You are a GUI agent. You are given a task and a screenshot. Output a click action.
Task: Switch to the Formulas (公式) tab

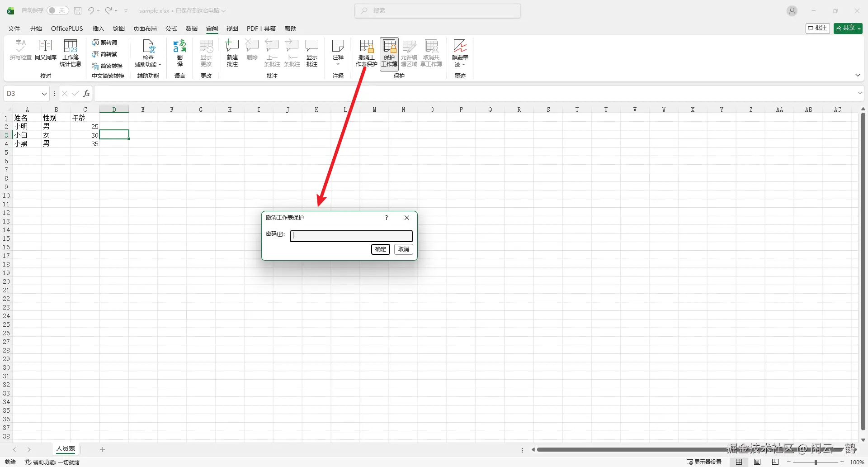point(171,29)
